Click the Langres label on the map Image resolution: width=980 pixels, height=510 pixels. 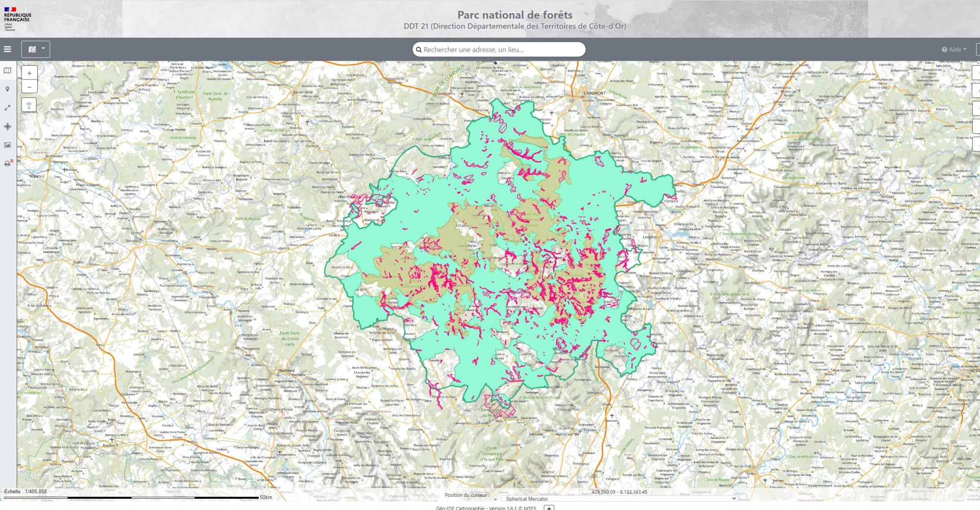(649, 237)
